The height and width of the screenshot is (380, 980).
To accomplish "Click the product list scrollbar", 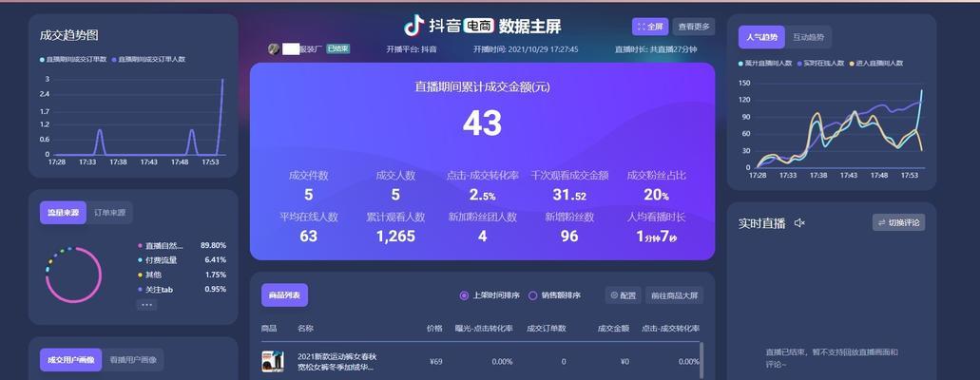I will tap(701, 361).
